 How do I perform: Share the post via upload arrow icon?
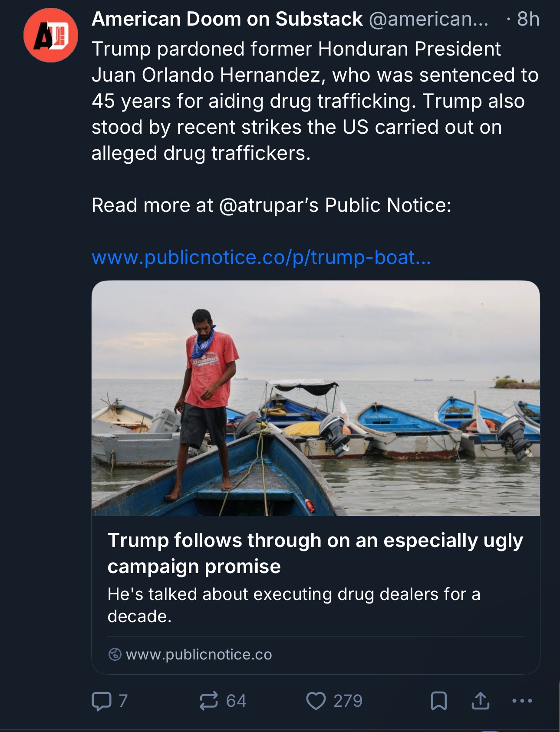click(x=480, y=701)
